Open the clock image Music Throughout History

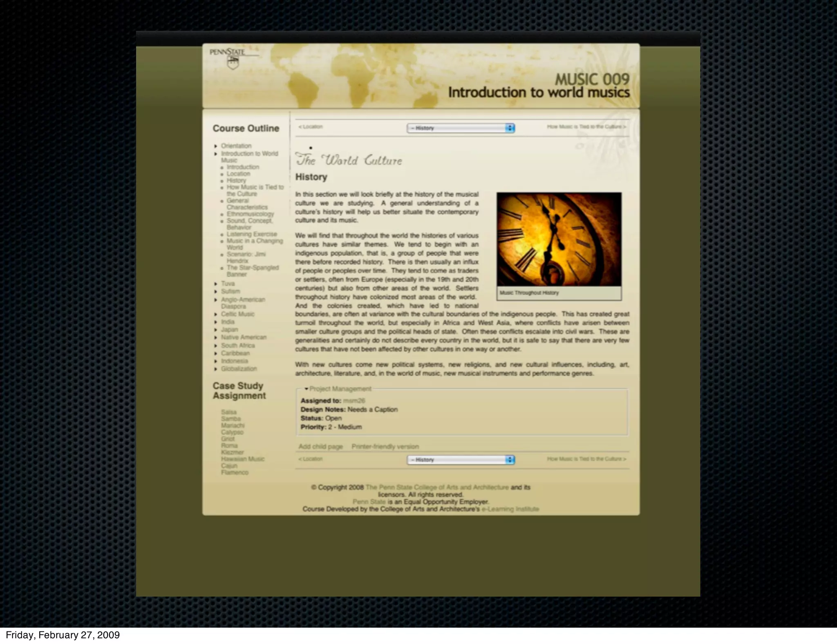pyautogui.click(x=559, y=239)
